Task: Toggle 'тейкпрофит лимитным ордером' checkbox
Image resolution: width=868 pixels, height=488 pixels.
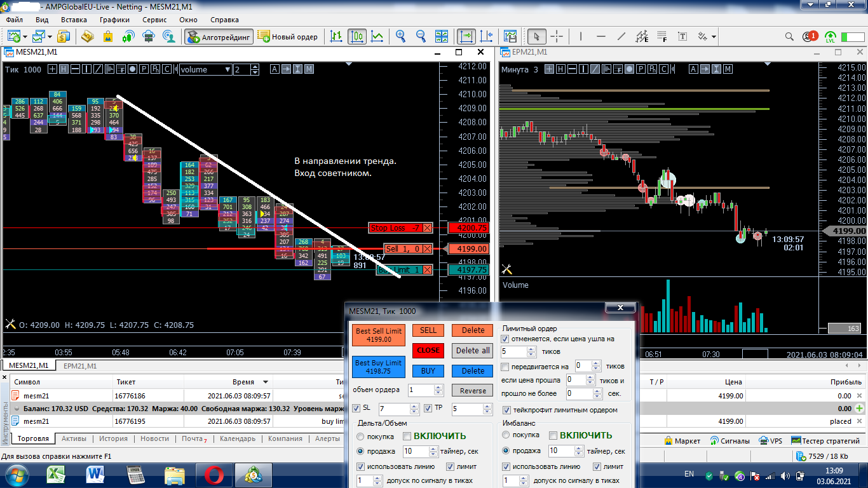Action: pyautogui.click(x=507, y=410)
